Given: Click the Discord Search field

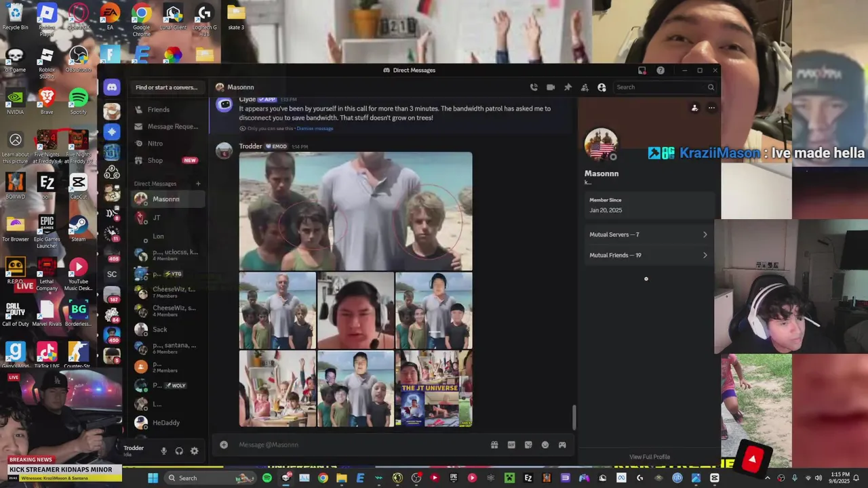Looking at the screenshot, I should click(665, 87).
